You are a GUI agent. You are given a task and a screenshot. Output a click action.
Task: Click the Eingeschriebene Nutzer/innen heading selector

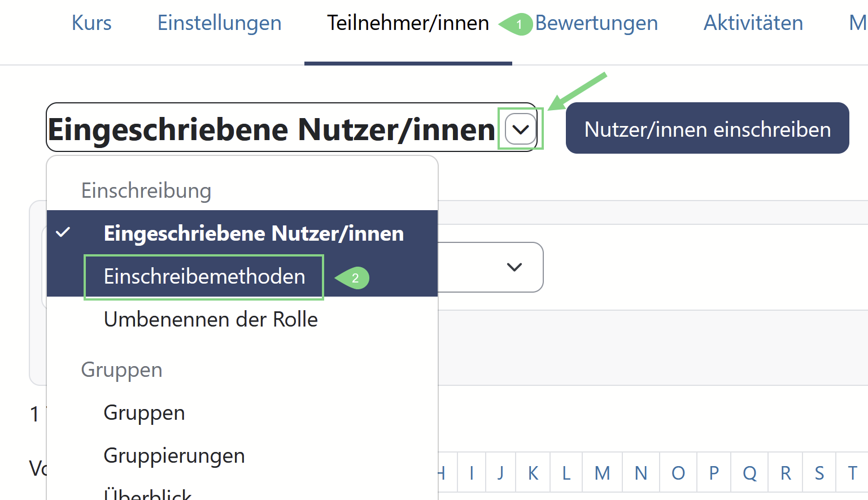(271, 129)
